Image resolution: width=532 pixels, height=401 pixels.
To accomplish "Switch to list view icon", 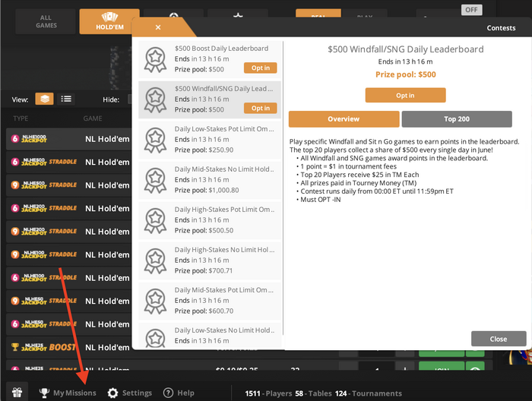I will [66, 99].
